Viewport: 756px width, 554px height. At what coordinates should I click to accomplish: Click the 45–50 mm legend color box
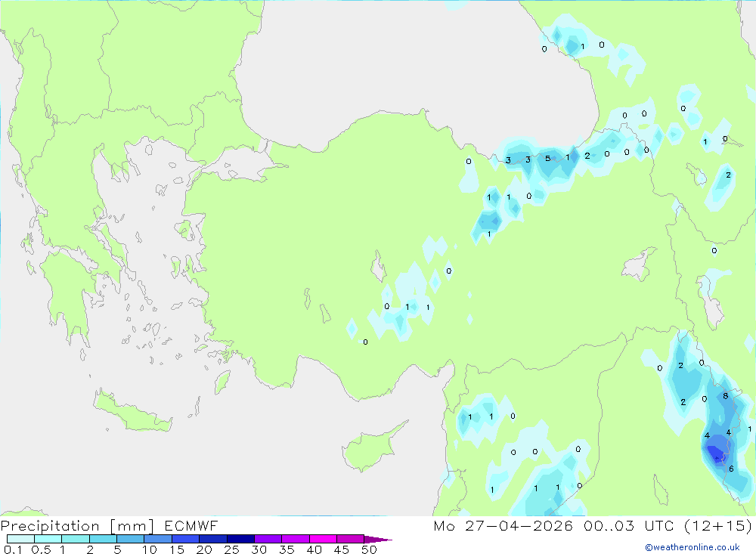[350, 539]
